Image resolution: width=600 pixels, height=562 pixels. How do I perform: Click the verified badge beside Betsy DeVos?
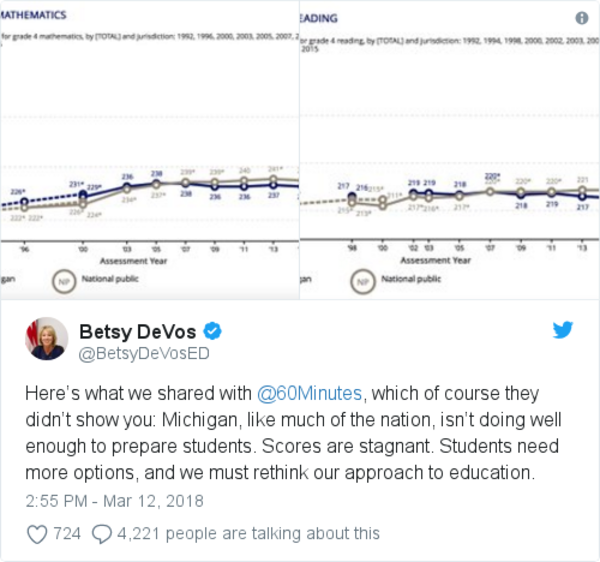[213, 331]
